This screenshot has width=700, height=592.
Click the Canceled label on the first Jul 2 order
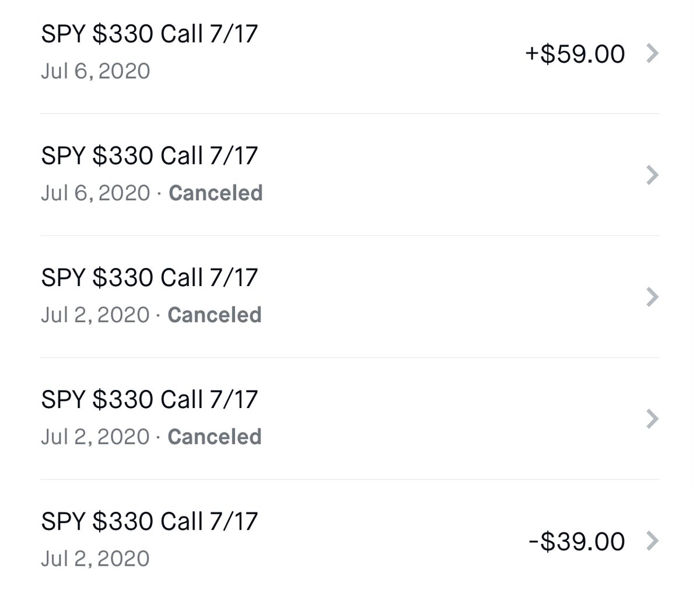coord(215,315)
